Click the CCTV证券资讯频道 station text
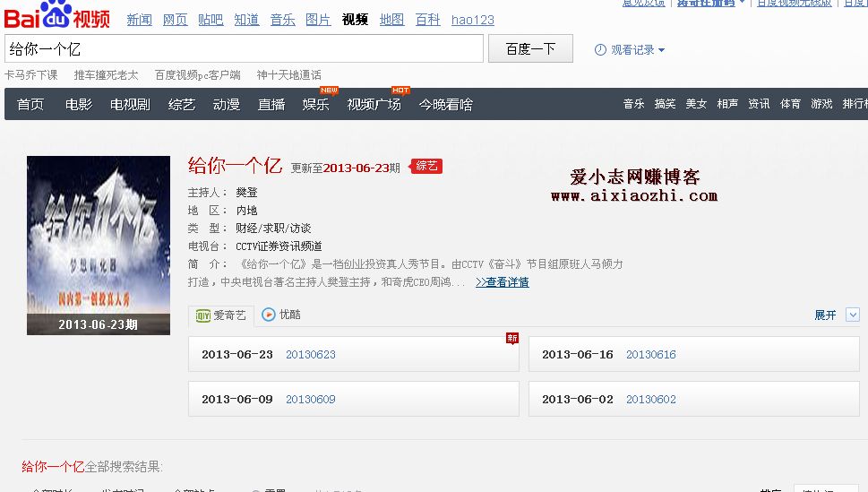The image size is (868, 492). click(279, 246)
